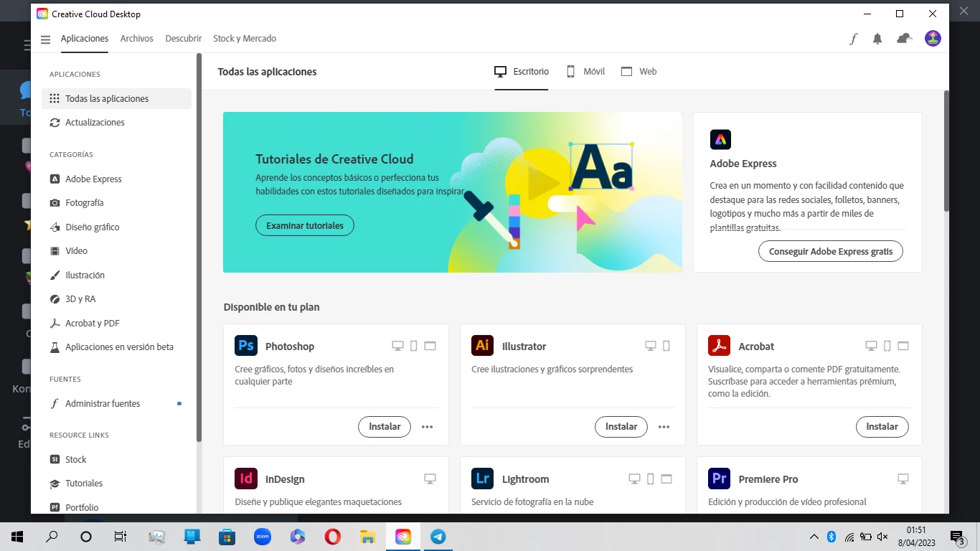Click the Lightroom app icon
Screen dimensions: 980x551
[482, 479]
